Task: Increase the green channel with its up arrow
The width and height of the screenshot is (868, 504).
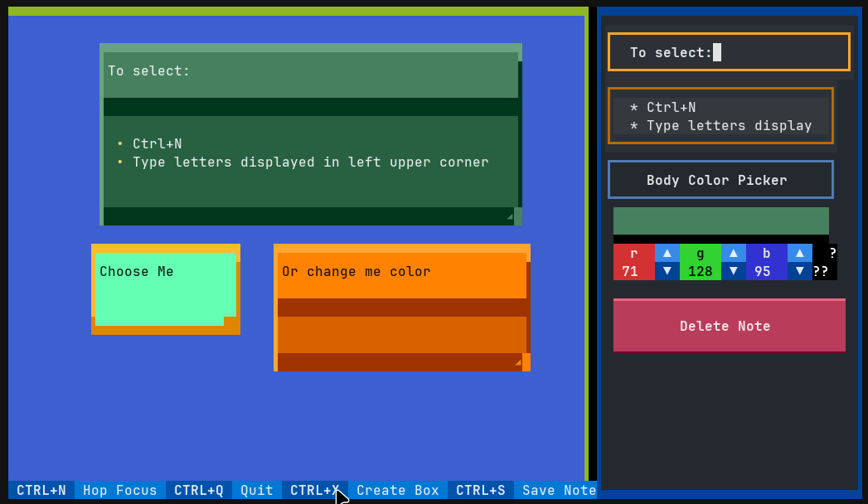Action: tap(734, 254)
